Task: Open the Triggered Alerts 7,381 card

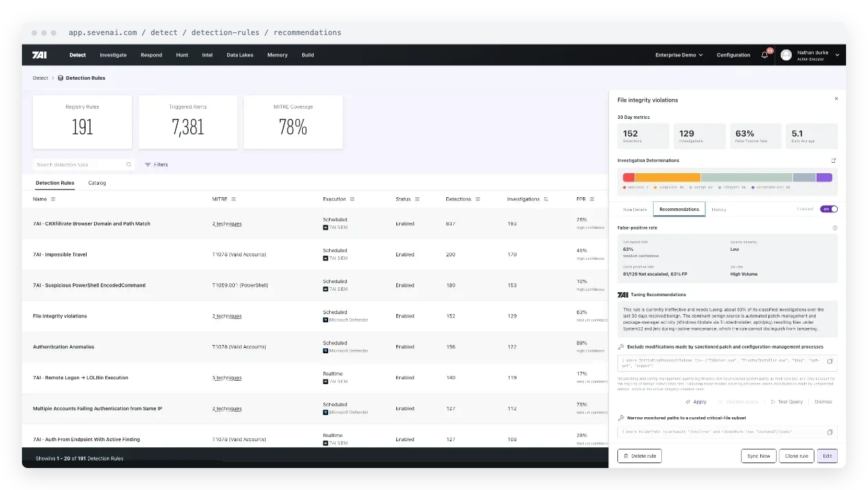Action: point(188,122)
